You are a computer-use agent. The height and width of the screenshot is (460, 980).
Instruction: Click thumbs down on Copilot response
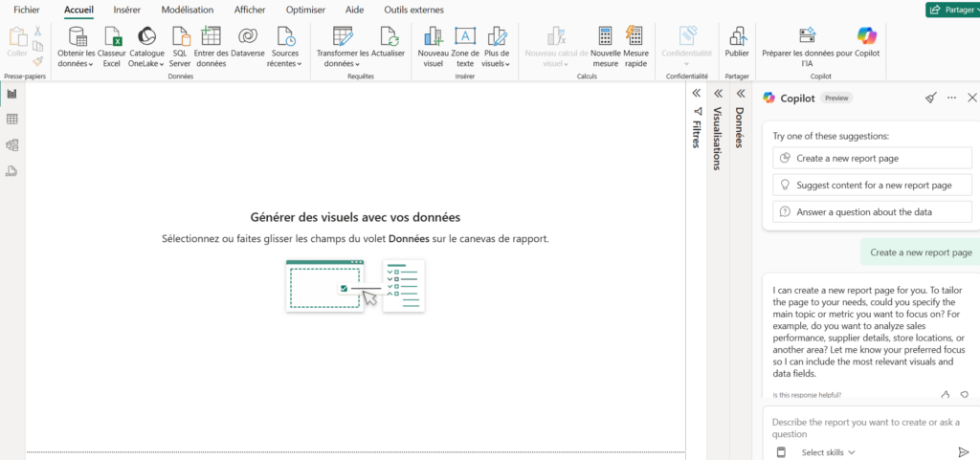(x=965, y=394)
